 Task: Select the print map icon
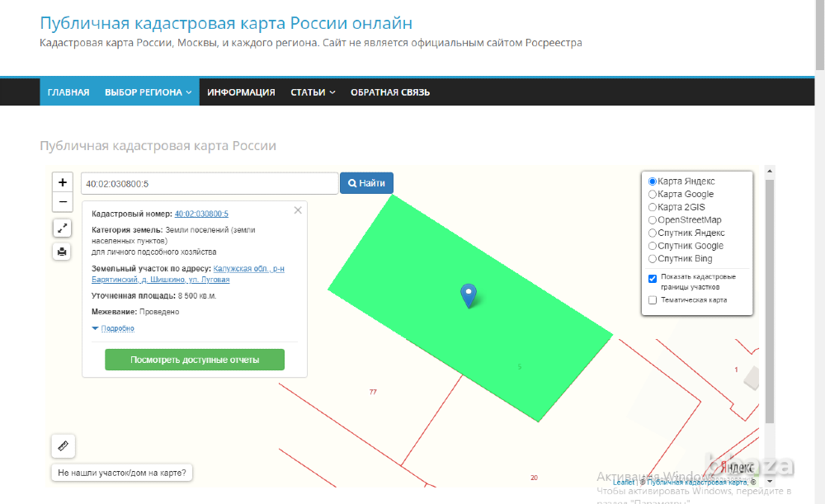62,251
